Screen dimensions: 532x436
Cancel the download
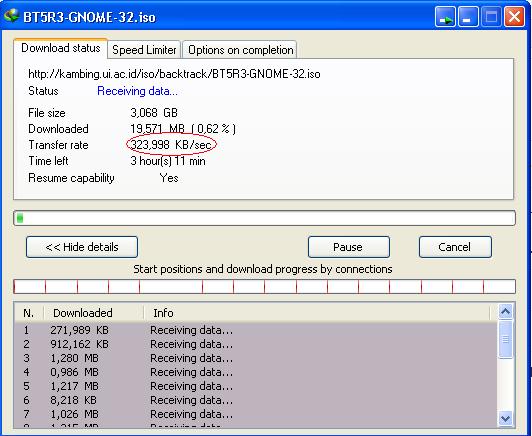click(455, 247)
